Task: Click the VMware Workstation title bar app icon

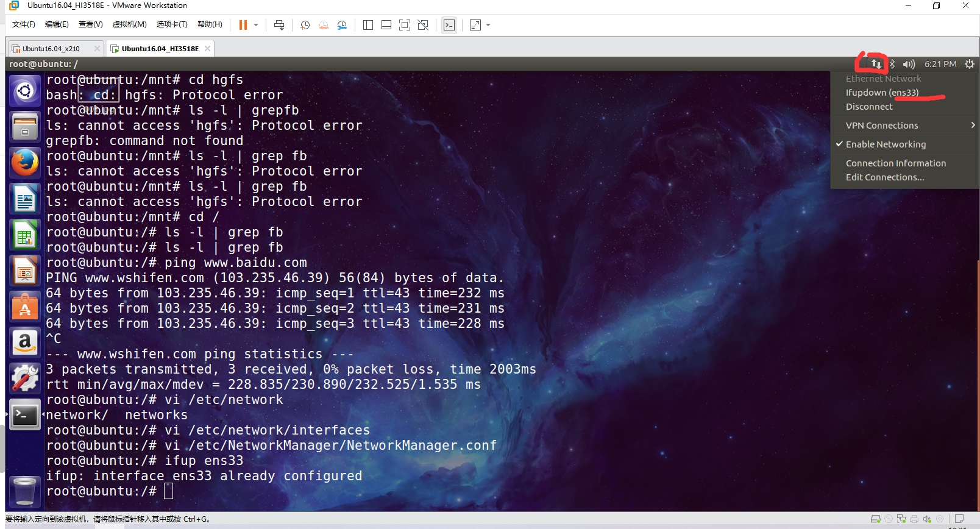Action: point(13,5)
